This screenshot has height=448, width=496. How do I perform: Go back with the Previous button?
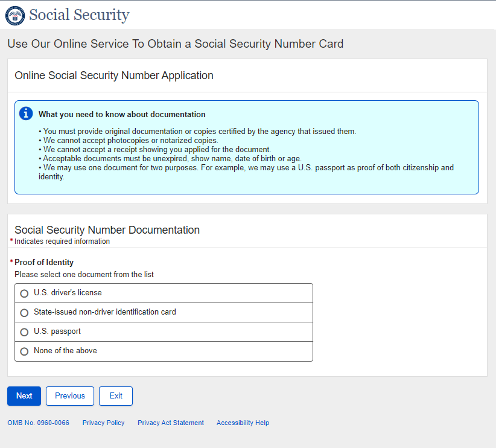tap(70, 396)
